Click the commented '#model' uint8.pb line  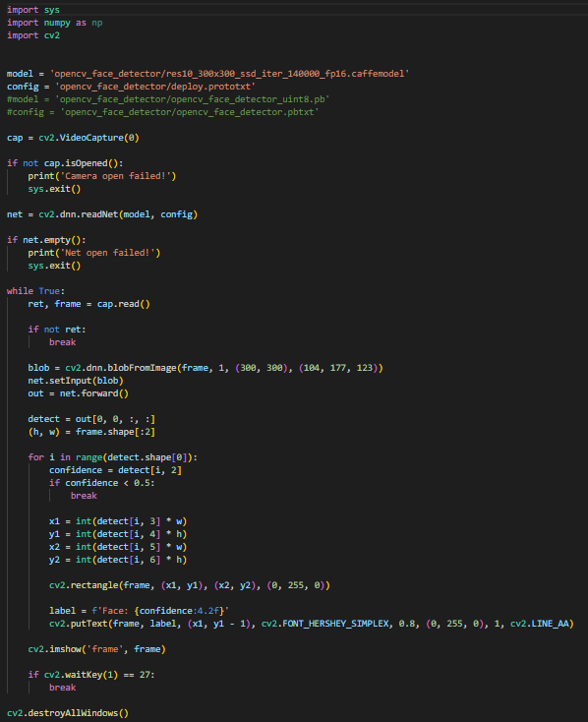coord(168,99)
